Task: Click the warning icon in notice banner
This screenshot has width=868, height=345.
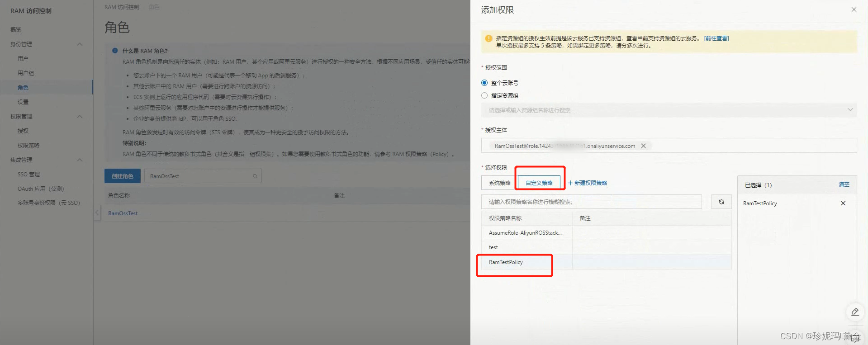Action: pos(489,38)
